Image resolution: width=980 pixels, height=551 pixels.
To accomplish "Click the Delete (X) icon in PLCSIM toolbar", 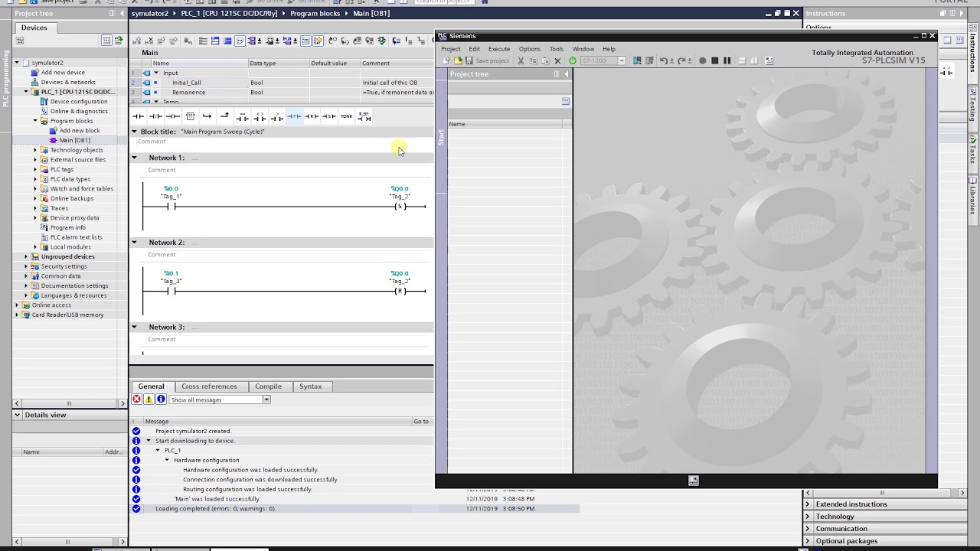I will coord(557,60).
